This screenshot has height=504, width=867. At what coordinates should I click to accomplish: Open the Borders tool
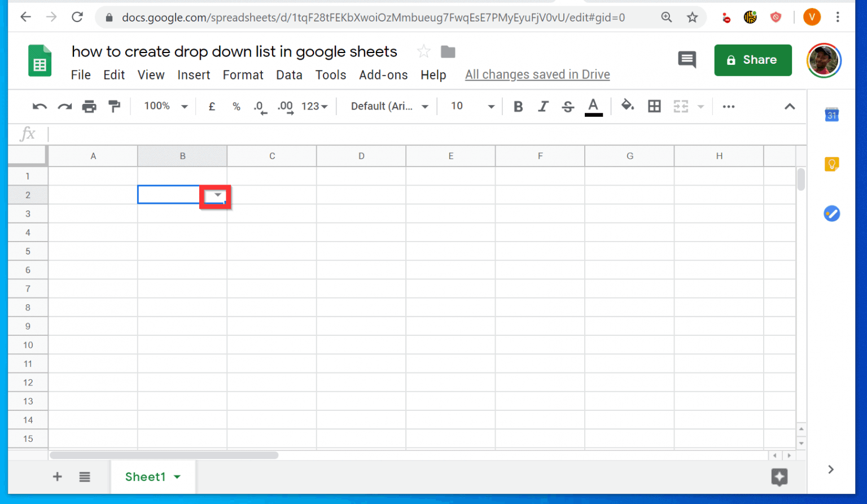[x=654, y=106]
